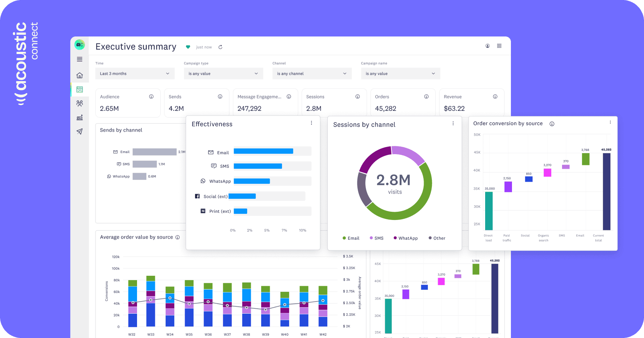Expand the Channel filter dropdown
The width and height of the screenshot is (644, 338).
tap(312, 73)
